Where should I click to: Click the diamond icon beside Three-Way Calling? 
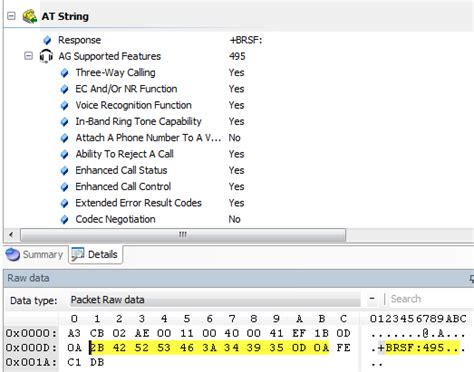click(65, 73)
